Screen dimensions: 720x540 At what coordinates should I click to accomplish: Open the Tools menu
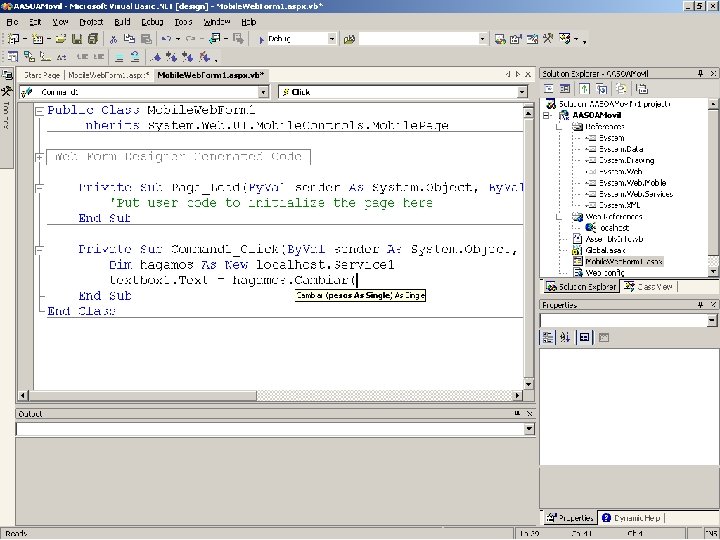coord(183,22)
